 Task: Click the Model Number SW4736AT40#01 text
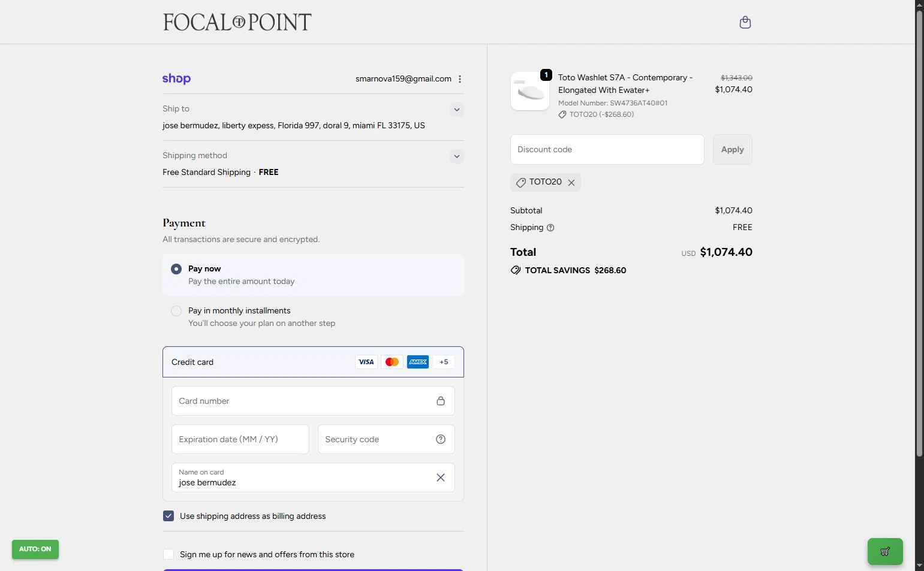point(613,103)
